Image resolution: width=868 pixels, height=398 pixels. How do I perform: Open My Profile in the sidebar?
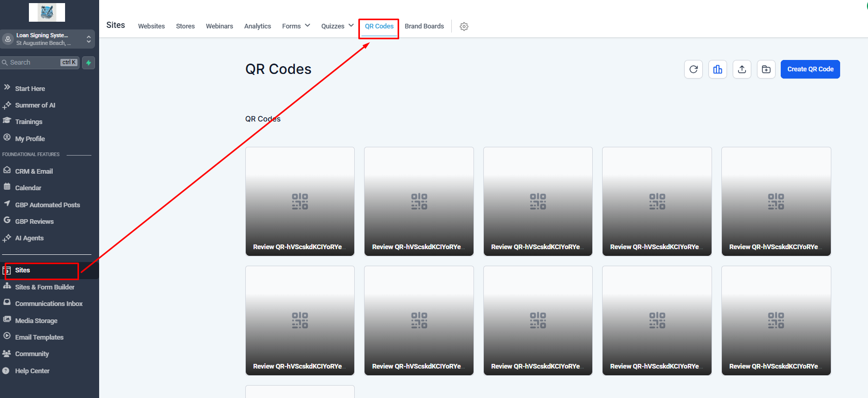pyautogui.click(x=30, y=139)
